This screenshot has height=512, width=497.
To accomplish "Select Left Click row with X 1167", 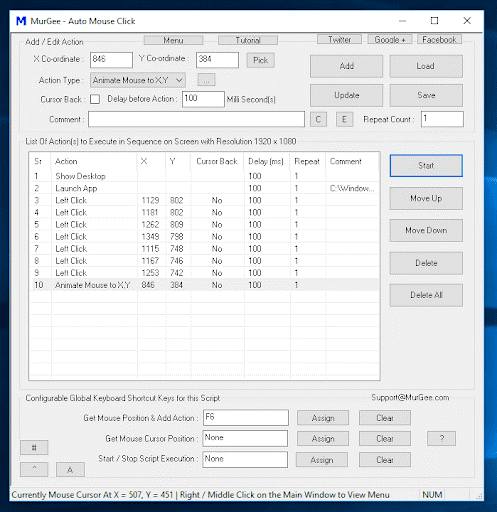I will [204, 261].
